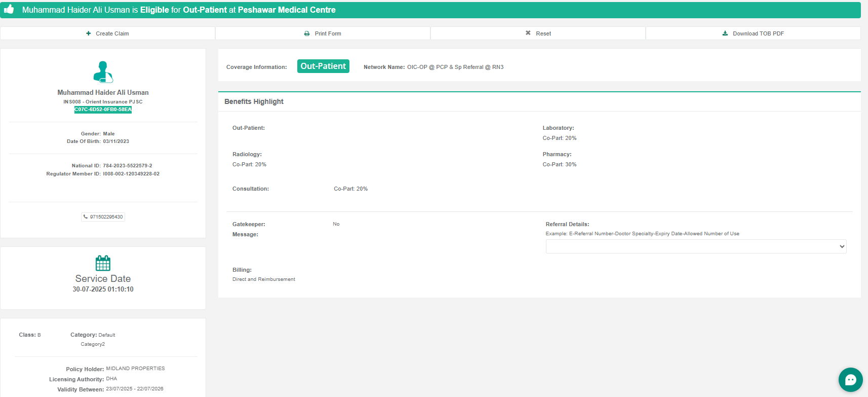
Task: Click the National ID value
Action: [128, 166]
